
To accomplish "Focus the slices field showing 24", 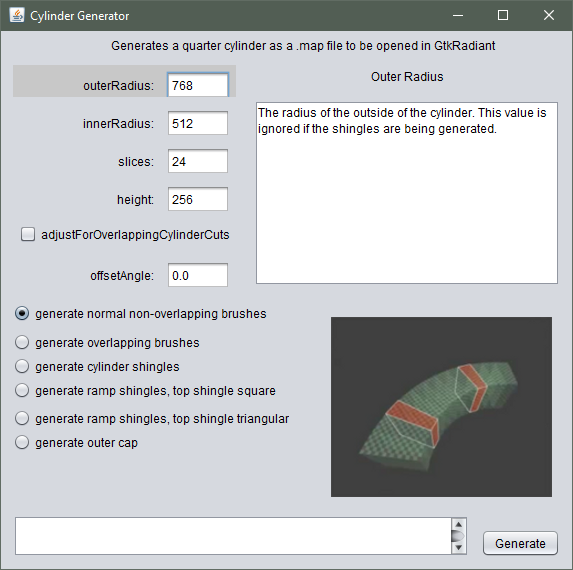I will (198, 161).
